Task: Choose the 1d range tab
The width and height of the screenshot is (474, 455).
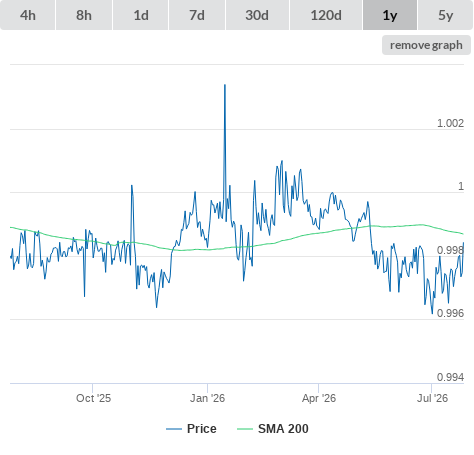Action: point(141,15)
